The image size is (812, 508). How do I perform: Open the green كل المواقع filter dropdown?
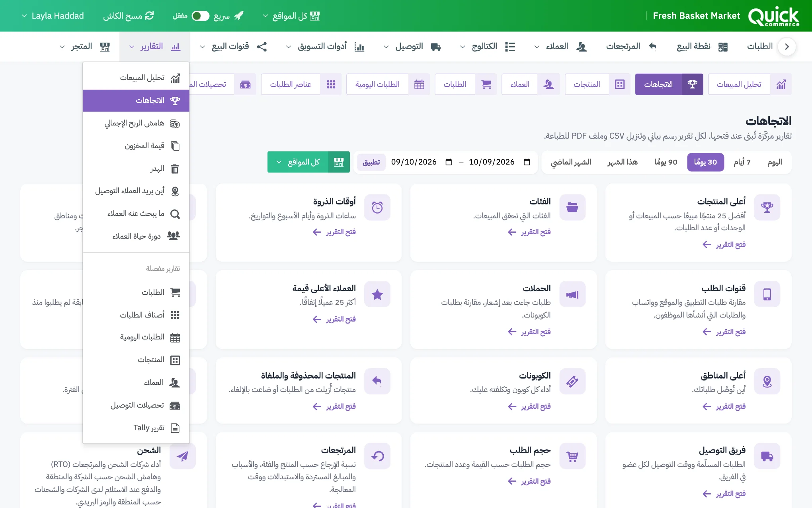click(308, 162)
